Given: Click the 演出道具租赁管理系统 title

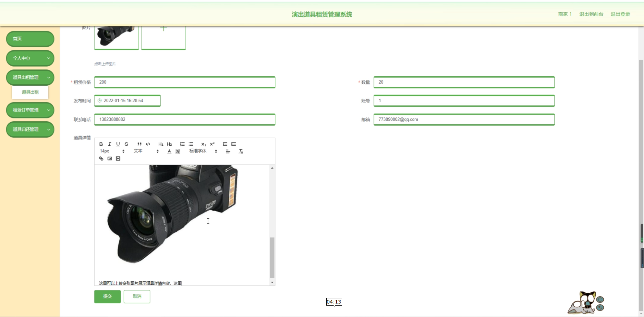Looking at the screenshot, I should point(322,15).
